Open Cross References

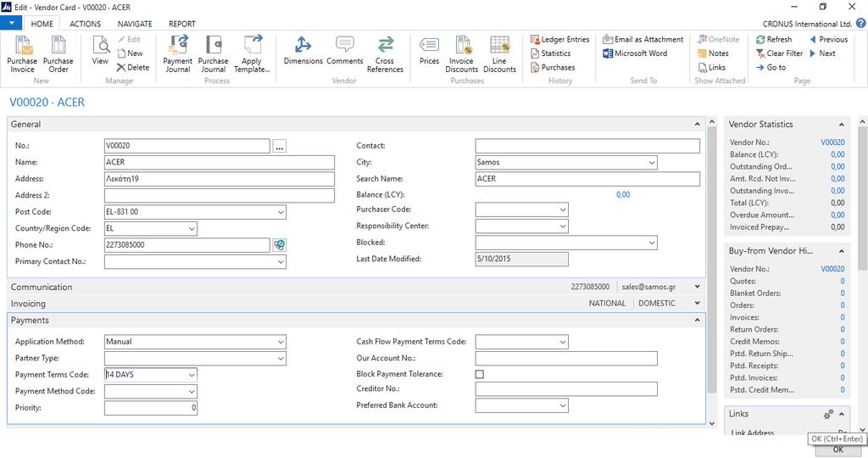click(385, 54)
